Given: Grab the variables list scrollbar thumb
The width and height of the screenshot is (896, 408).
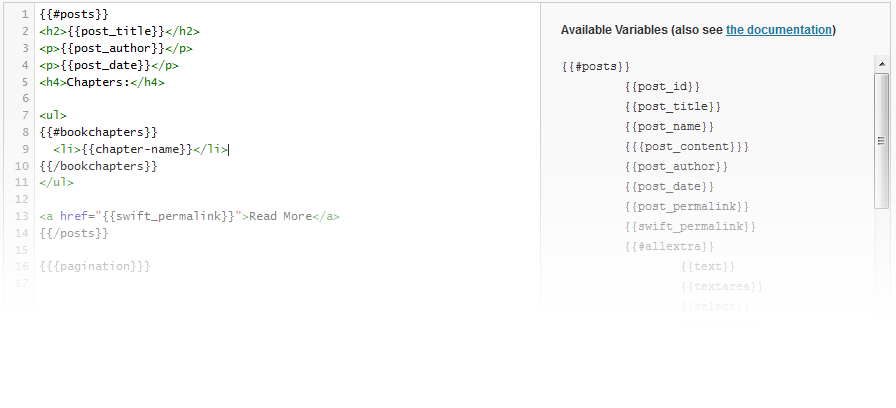Looking at the screenshot, I should pyautogui.click(x=881, y=141).
